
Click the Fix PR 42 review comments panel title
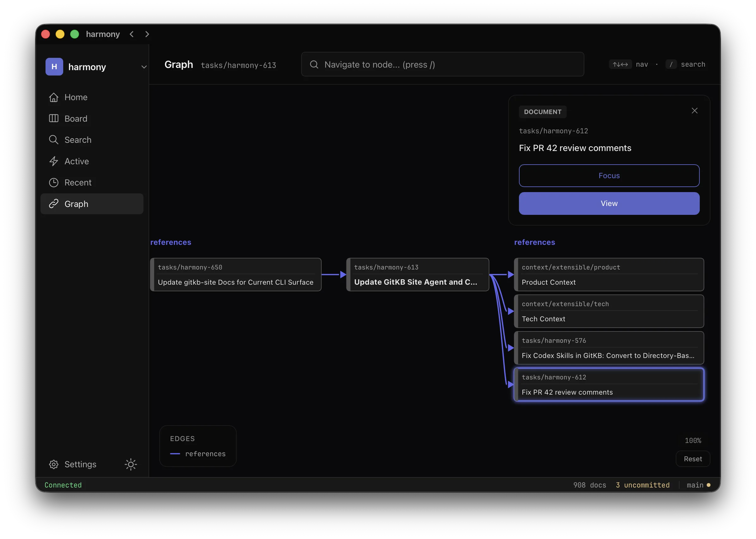[575, 148]
